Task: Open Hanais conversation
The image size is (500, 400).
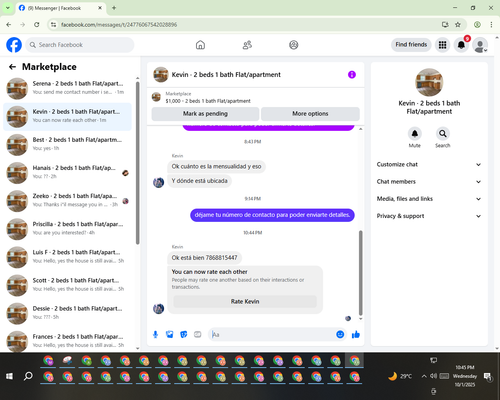Action: pyautogui.click(x=67, y=173)
